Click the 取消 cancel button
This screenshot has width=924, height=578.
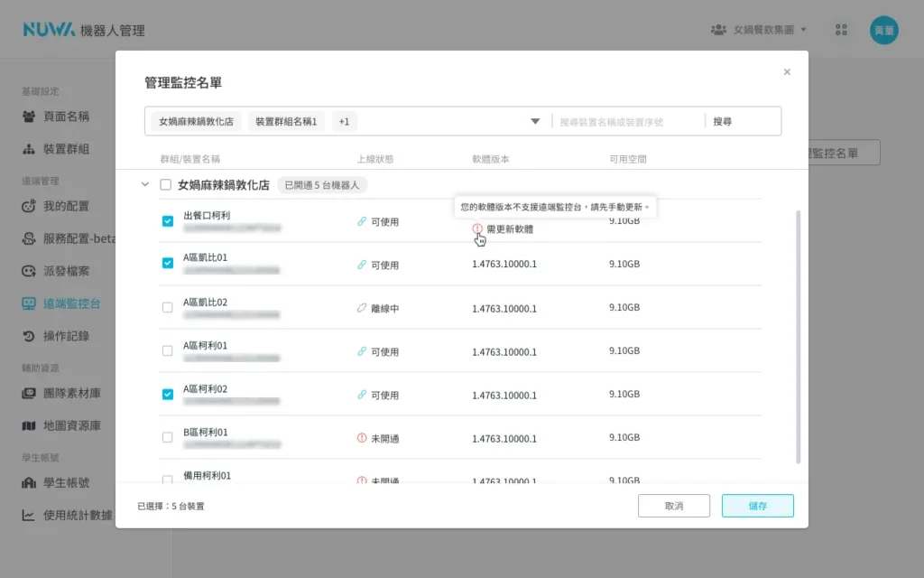click(673, 506)
